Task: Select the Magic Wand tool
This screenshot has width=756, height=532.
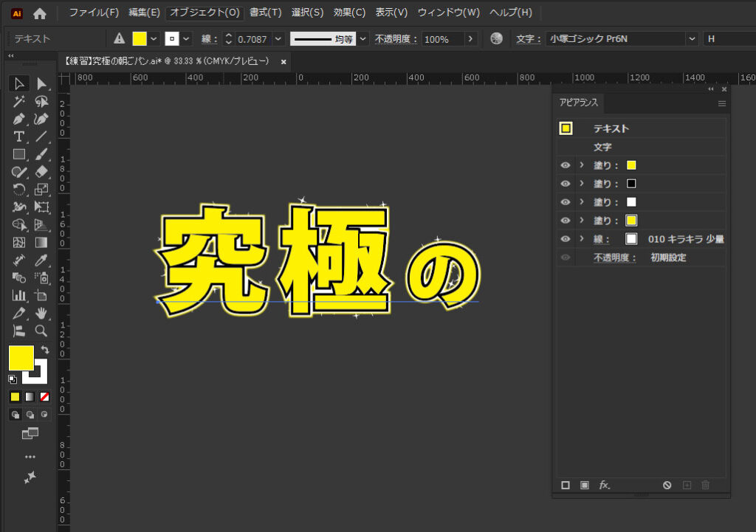Action: (x=19, y=101)
